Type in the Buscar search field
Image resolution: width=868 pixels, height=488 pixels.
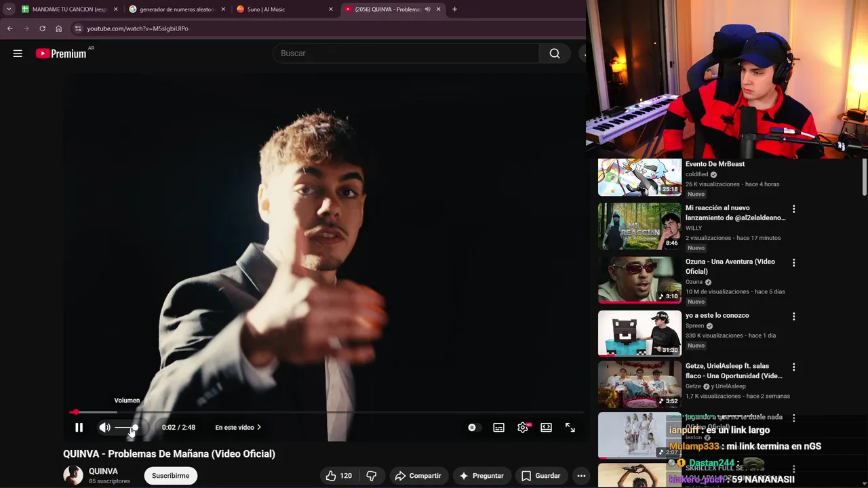click(406, 54)
